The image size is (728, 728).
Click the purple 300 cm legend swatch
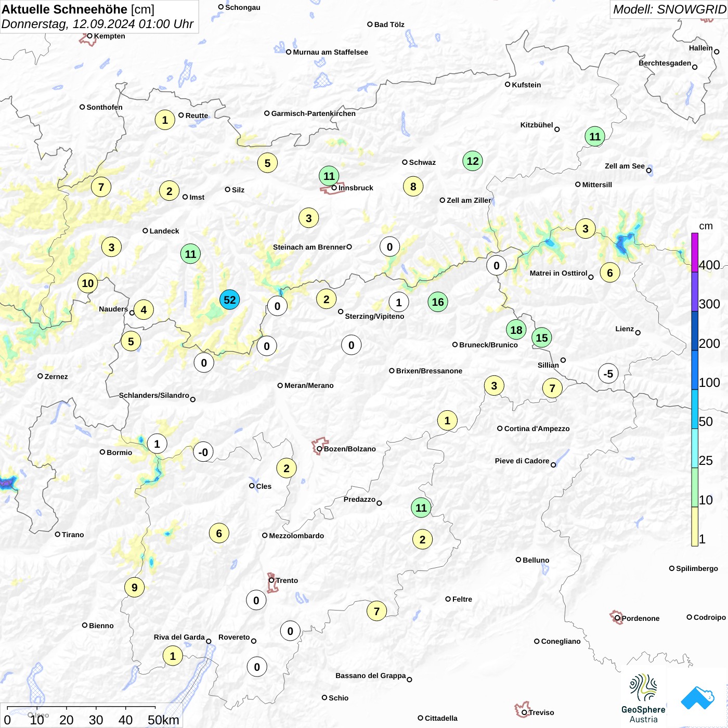pyautogui.click(x=695, y=291)
